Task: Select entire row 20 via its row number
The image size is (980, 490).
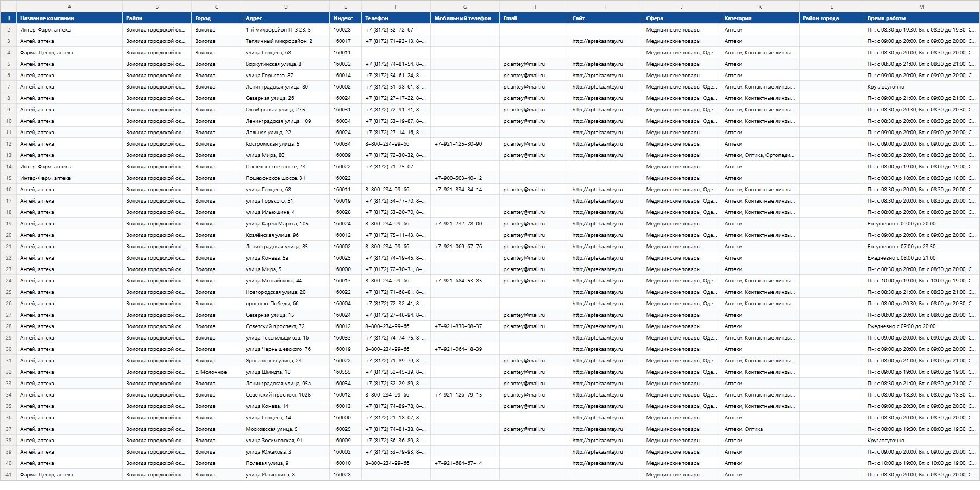Action: click(x=9, y=235)
